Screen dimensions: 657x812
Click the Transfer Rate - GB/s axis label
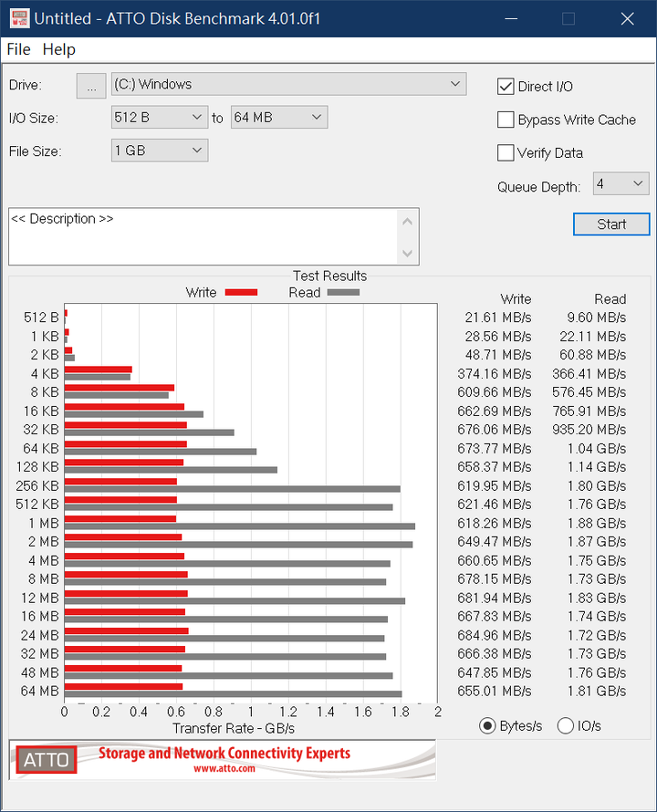[234, 729]
